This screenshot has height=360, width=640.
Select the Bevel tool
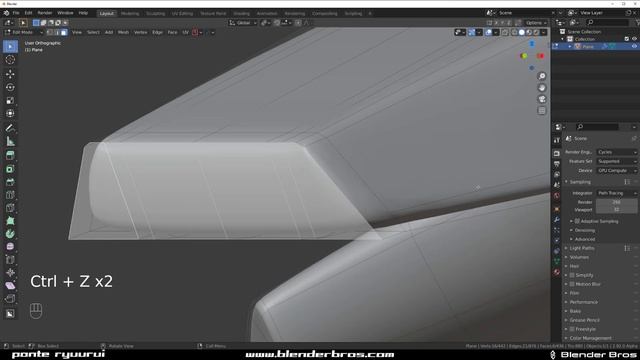10,182
